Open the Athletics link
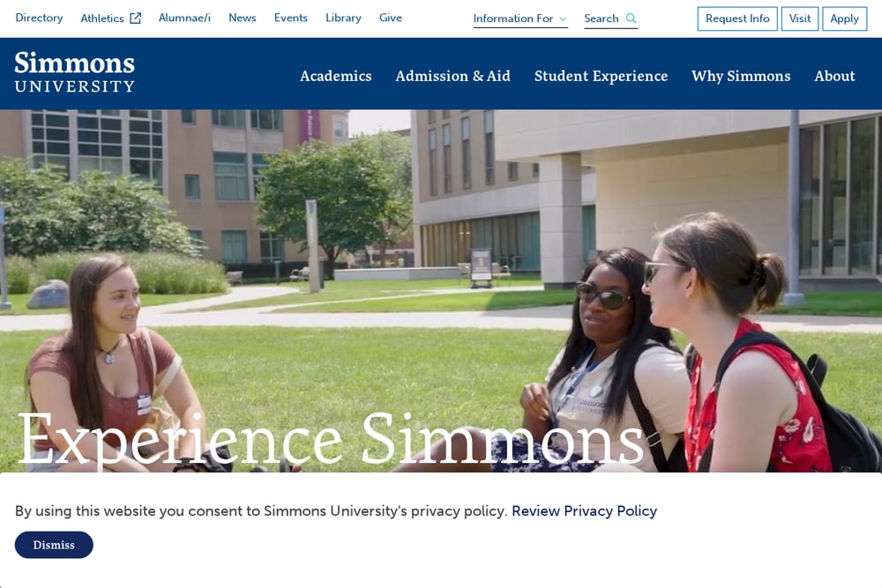The image size is (882, 588). tap(111, 18)
